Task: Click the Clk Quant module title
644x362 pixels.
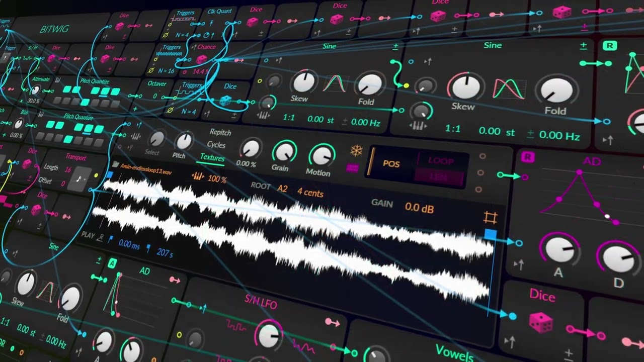Action: (x=220, y=11)
